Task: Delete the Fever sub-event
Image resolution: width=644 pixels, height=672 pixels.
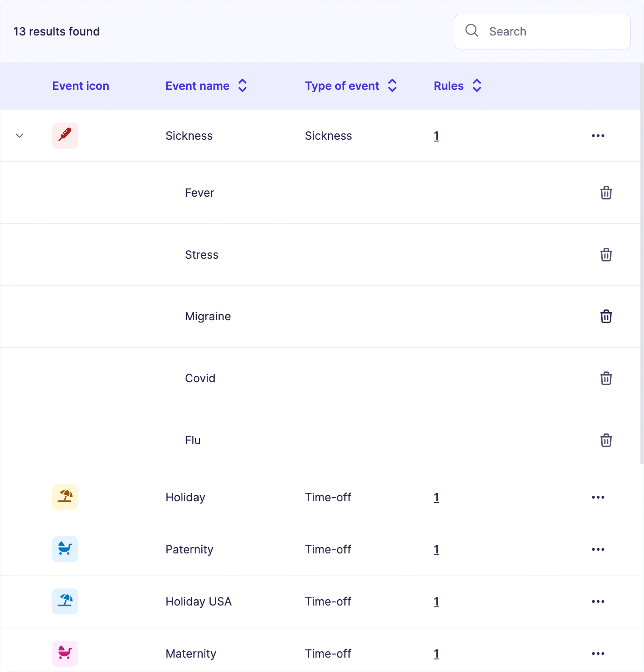Action: tap(606, 193)
